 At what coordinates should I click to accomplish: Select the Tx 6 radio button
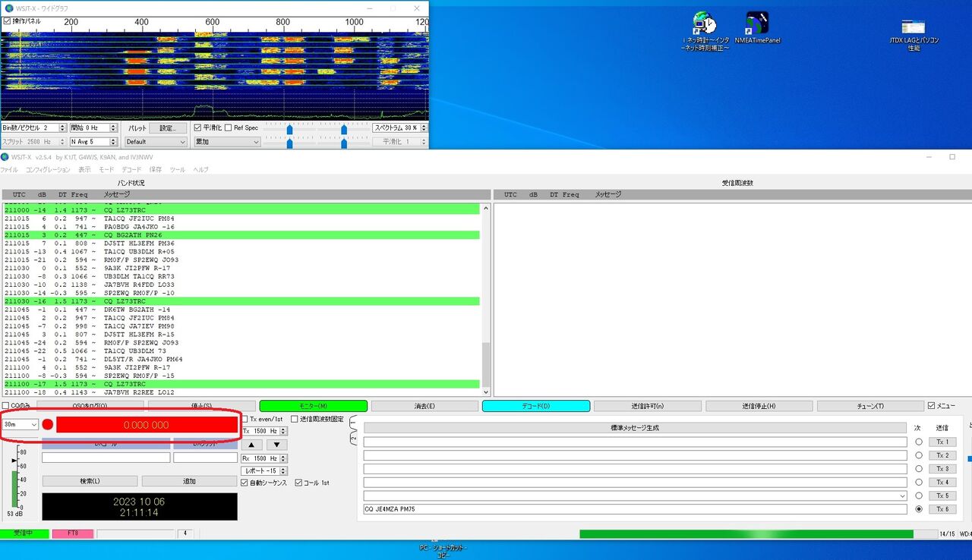tap(919, 508)
